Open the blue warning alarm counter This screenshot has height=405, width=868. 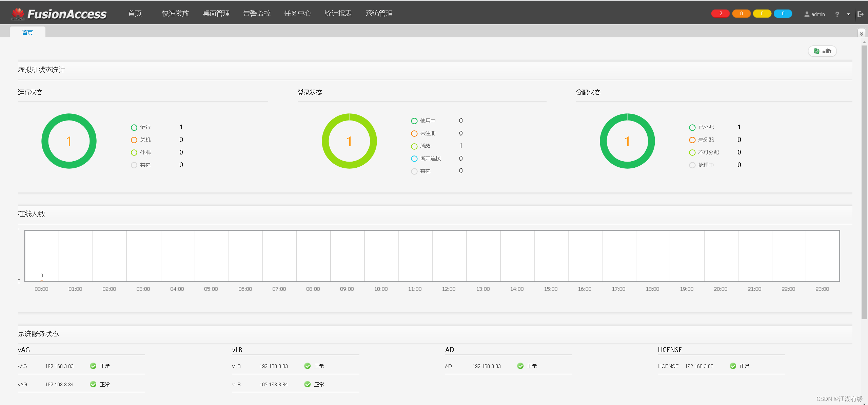coord(783,14)
